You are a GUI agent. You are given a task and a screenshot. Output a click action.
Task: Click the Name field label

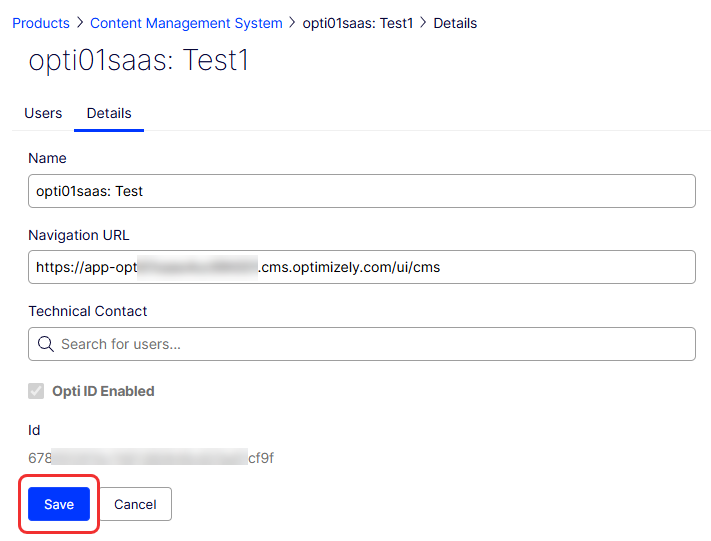47,158
